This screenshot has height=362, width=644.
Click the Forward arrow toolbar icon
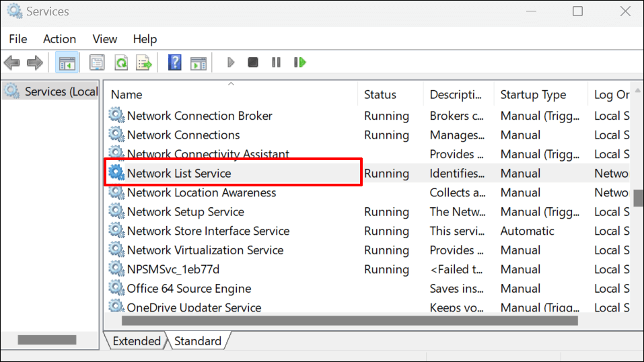35,63
